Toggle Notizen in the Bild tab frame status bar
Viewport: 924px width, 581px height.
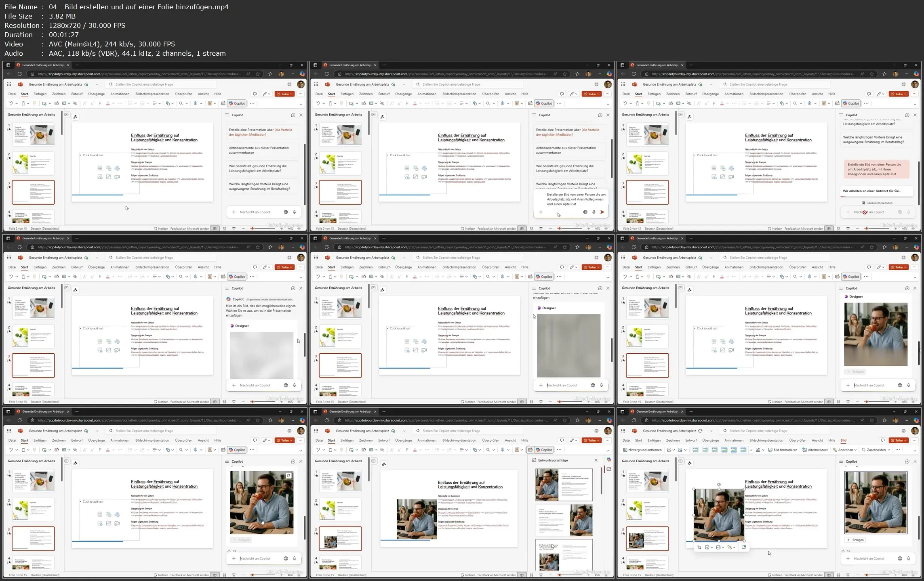(775, 575)
